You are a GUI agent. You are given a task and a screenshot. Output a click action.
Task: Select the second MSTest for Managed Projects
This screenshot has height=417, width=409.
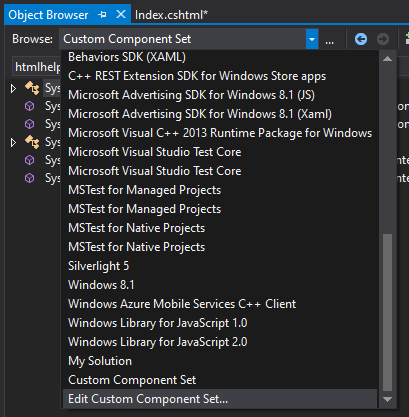click(x=220, y=209)
